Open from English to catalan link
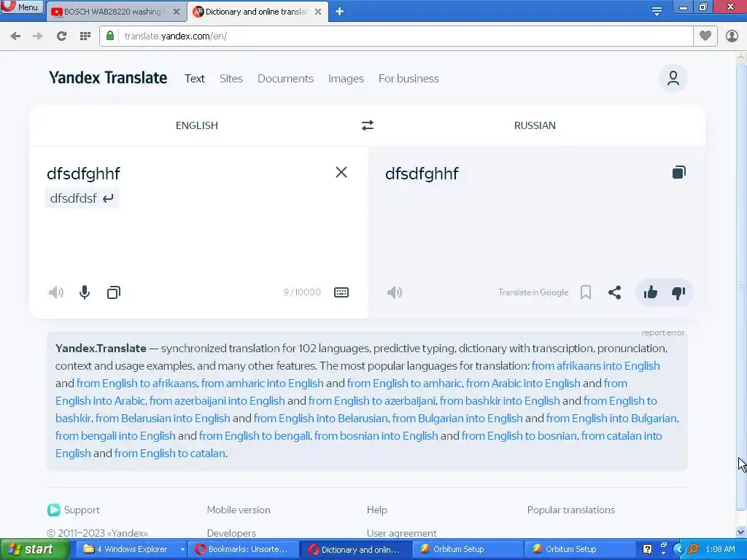The image size is (747, 560). [169, 454]
